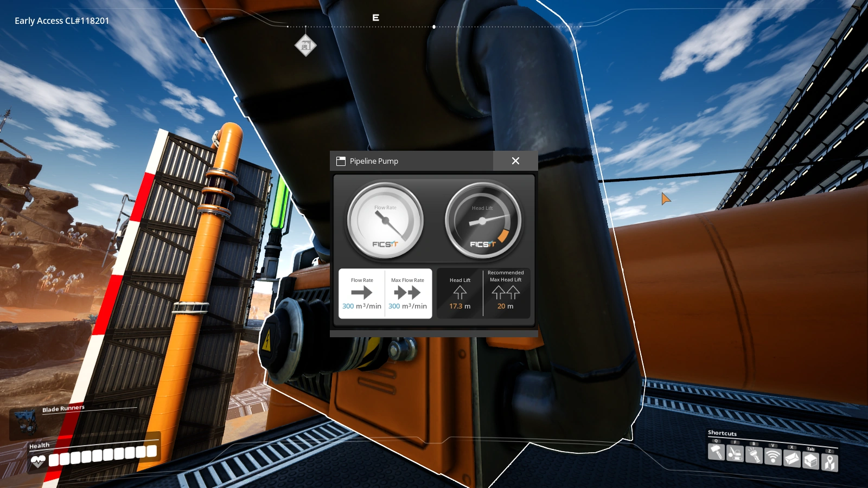The image size is (868, 488).
Task: Click the 20 m Max Head Lift value
Action: (506, 306)
